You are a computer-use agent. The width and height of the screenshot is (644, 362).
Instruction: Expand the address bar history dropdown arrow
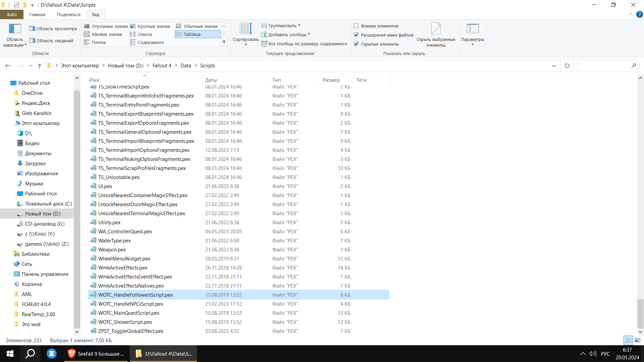point(554,66)
